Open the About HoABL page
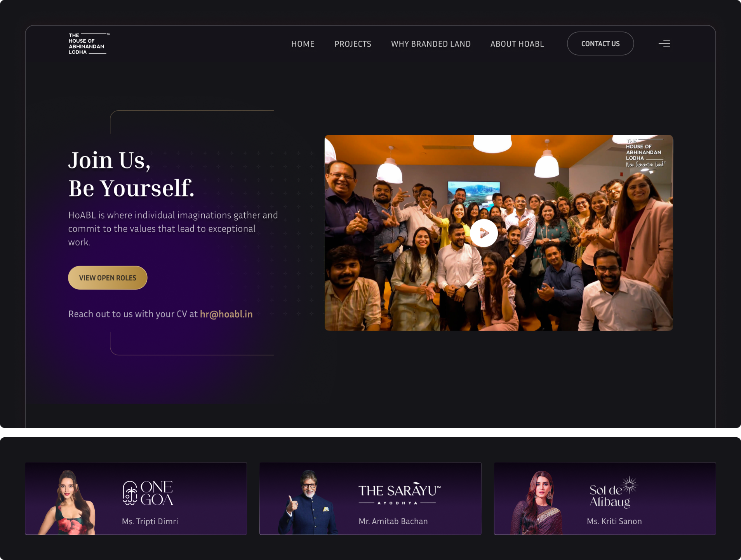The width and height of the screenshot is (741, 560). 517,44
